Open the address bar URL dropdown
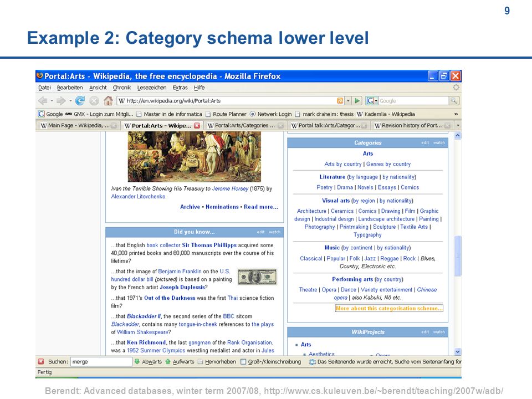This screenshot has height=399, width=532. pos(348,101)
